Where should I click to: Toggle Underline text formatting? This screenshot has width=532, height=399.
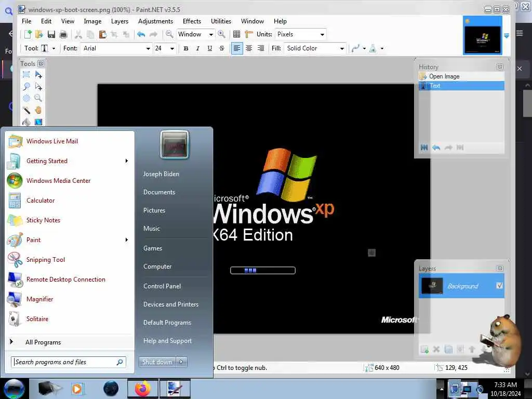tap(210, 48)
